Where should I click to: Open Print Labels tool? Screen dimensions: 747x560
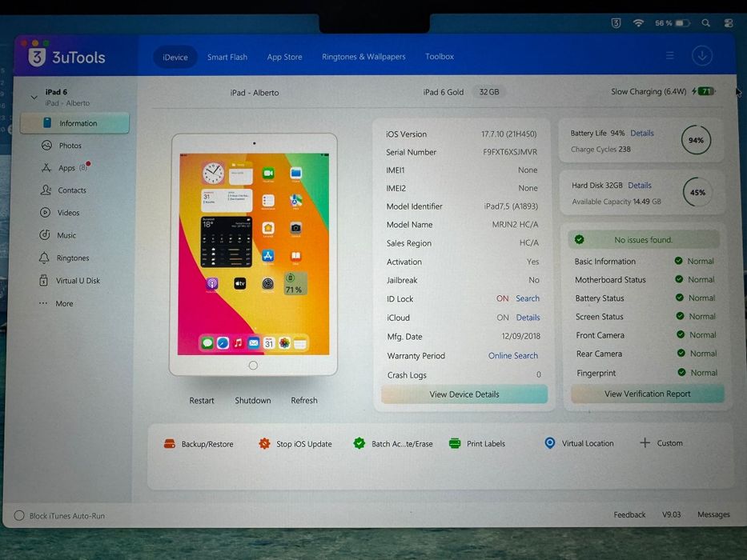tap(477, 443)
